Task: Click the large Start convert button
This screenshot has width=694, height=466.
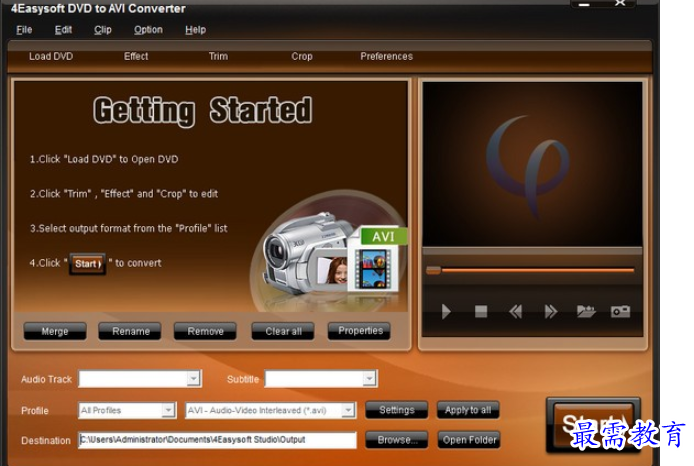Action: point(593,424)
